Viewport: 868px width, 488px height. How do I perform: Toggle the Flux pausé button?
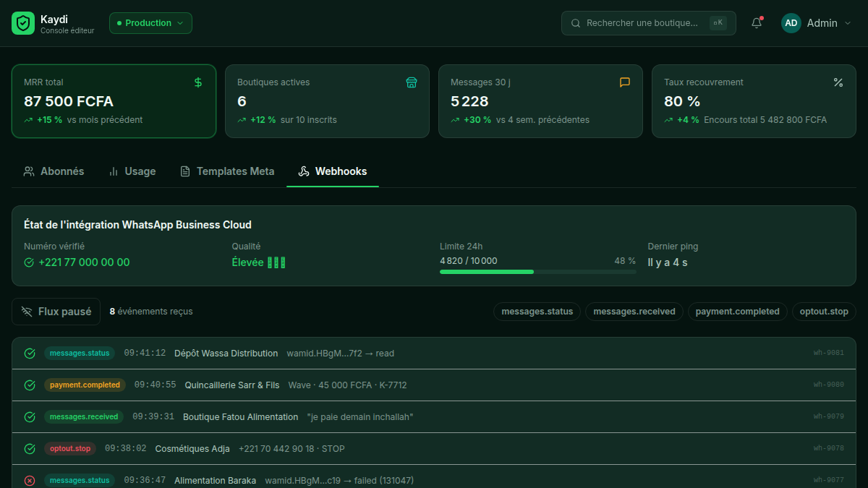(56, 312)
